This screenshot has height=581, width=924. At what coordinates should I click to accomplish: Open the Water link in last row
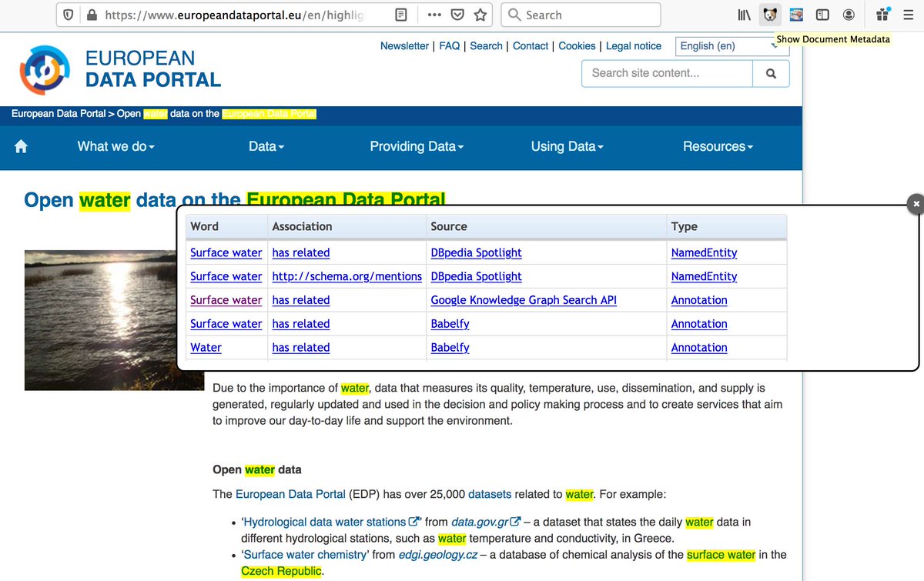pyautogui.click(x=206, y=348)
